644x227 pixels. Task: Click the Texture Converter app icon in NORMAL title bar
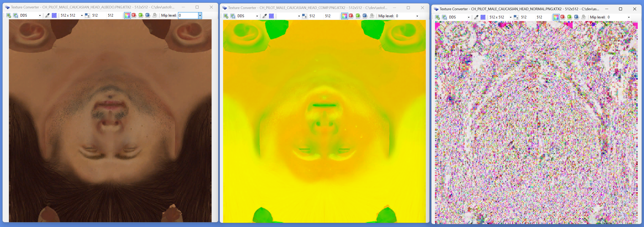436,9
